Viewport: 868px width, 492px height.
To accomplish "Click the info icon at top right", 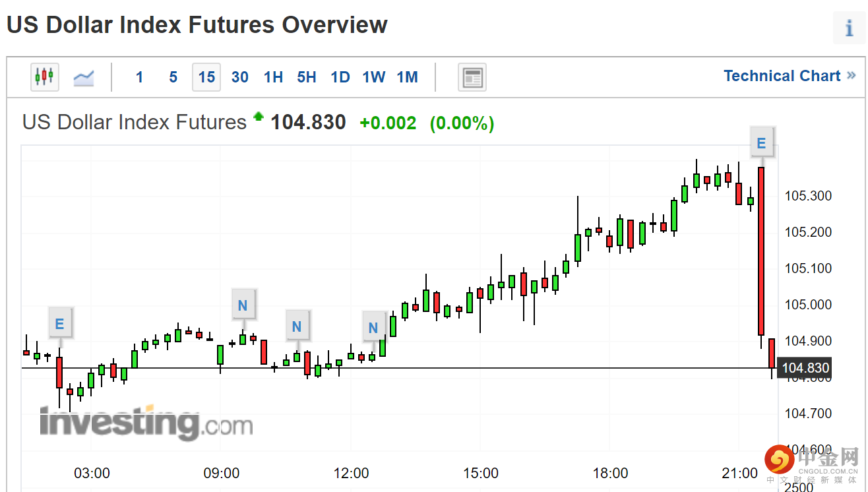I will point(849,28).
